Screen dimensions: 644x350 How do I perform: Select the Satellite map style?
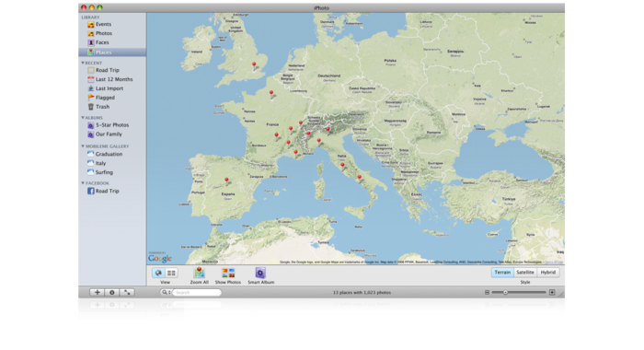tap(525, 273)
